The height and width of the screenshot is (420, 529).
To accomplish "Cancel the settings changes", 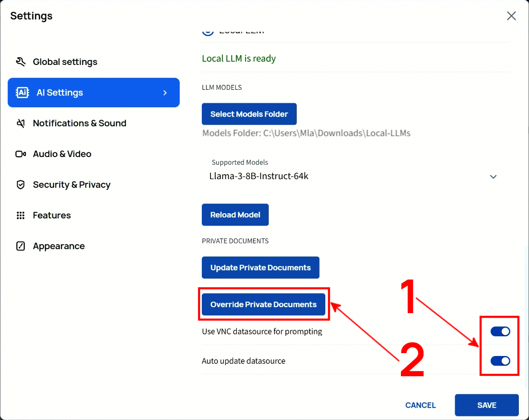I will [x=420, y=405].
